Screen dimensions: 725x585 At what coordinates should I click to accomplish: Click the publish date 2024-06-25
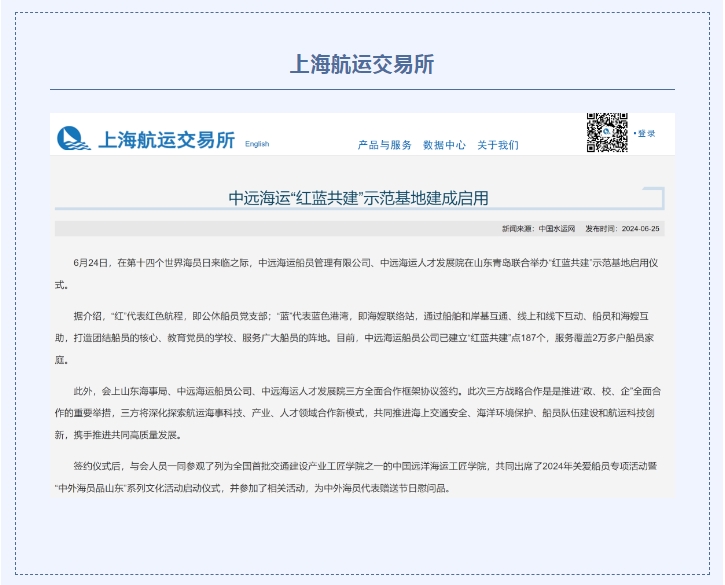pyautogui.click(x=640, y=229)
